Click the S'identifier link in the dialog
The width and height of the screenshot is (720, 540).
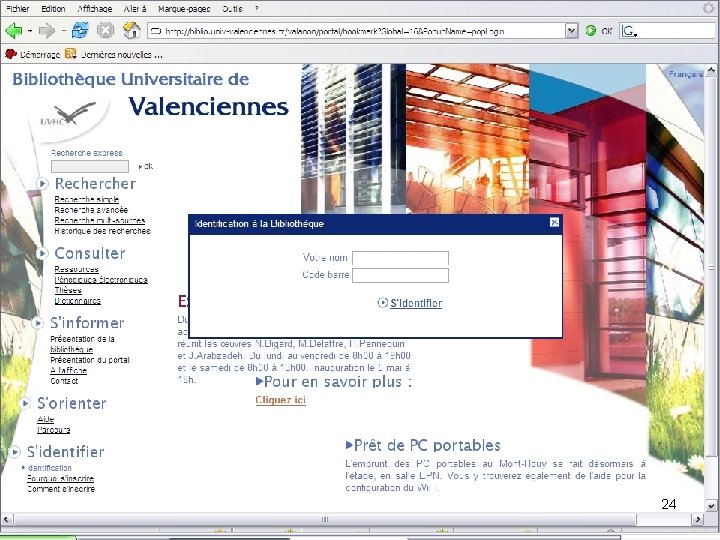coord(416,303)
